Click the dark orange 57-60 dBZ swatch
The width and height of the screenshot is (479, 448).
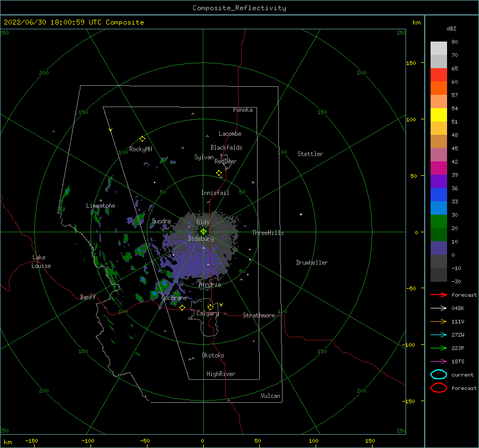pyautogui.click(x=439, y=88)
